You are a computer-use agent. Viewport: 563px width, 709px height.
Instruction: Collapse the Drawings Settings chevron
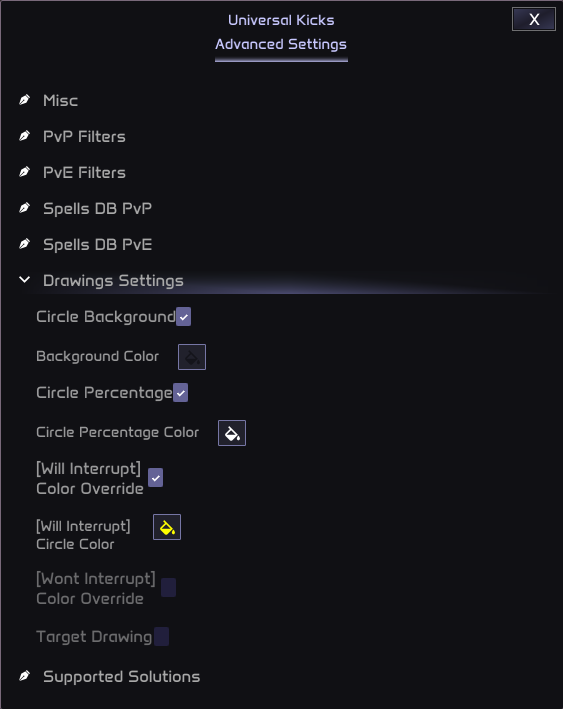[24, 280]
